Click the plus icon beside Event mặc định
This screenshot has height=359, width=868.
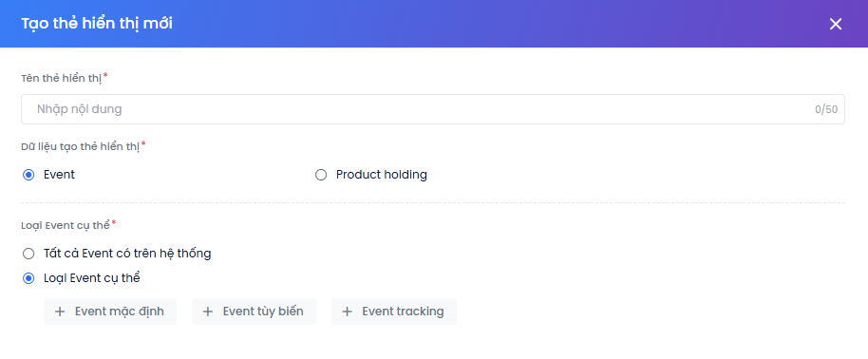(x=60, y=312)
